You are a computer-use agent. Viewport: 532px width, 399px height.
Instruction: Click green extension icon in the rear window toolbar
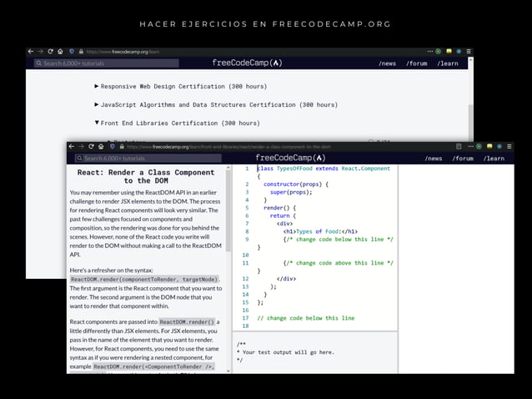pos(439,52)
